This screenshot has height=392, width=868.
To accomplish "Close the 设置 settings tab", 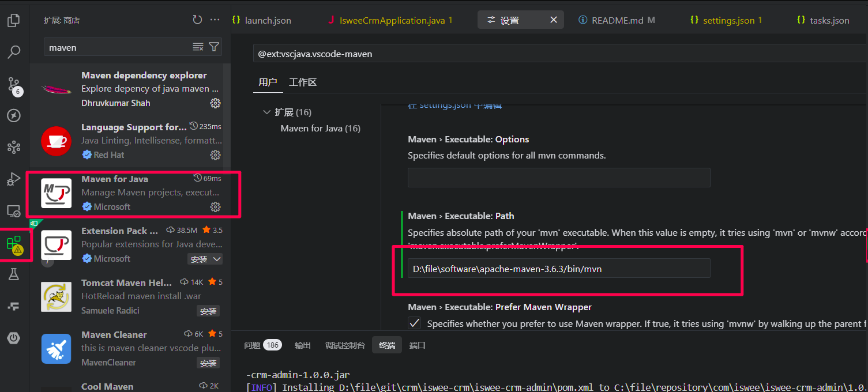I will 554,20.
